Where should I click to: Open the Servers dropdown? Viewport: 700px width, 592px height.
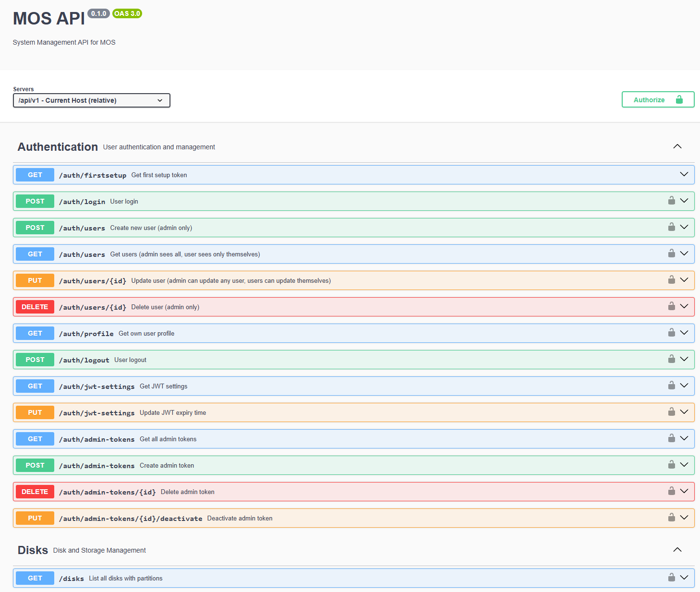pyautogui.click(x=91, y=100)
